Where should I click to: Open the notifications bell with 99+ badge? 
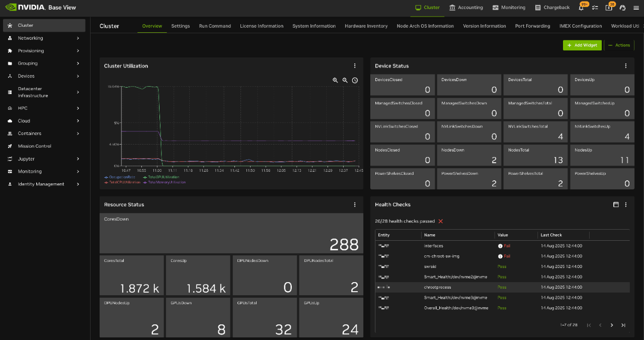click(582, 8)
